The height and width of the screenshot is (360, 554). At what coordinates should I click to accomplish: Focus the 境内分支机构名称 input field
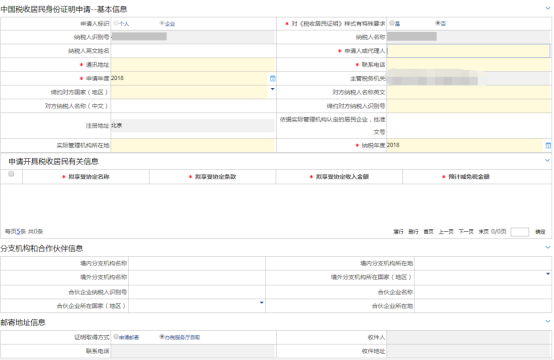[197, 263]
